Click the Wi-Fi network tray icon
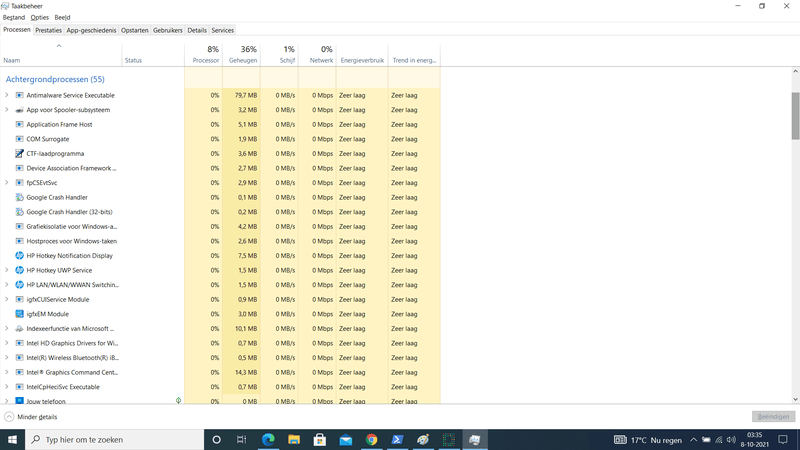 point(719,439)
